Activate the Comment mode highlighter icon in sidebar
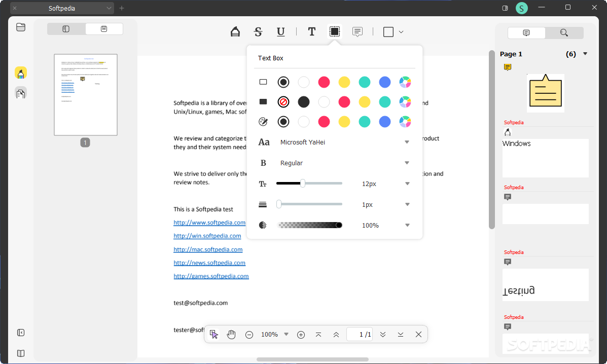The width and height of the screenshot is (607, 364). click(21, 72)
